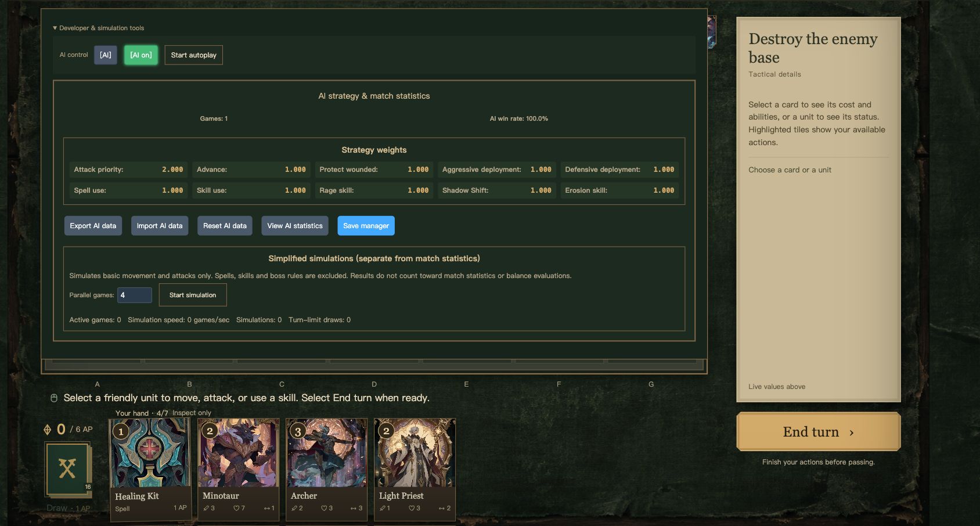Image resolution: width=980 pixels, height=526 pixels.
Task: Click the Skill use weight value
Action: click(296, 190)
